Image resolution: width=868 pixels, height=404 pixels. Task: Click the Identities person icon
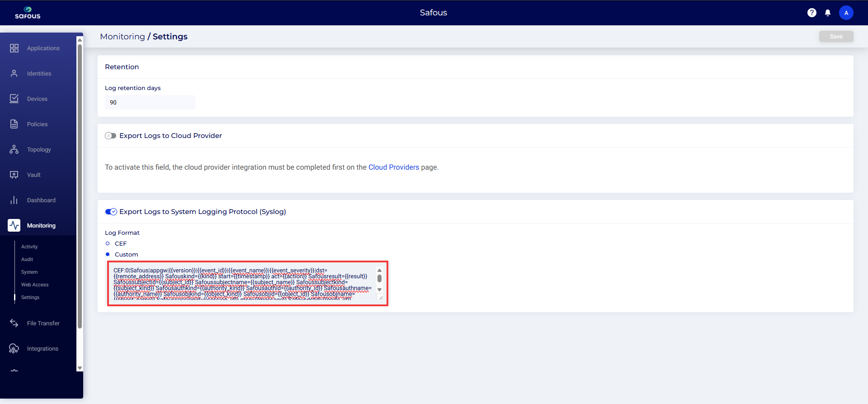[14, 73]
